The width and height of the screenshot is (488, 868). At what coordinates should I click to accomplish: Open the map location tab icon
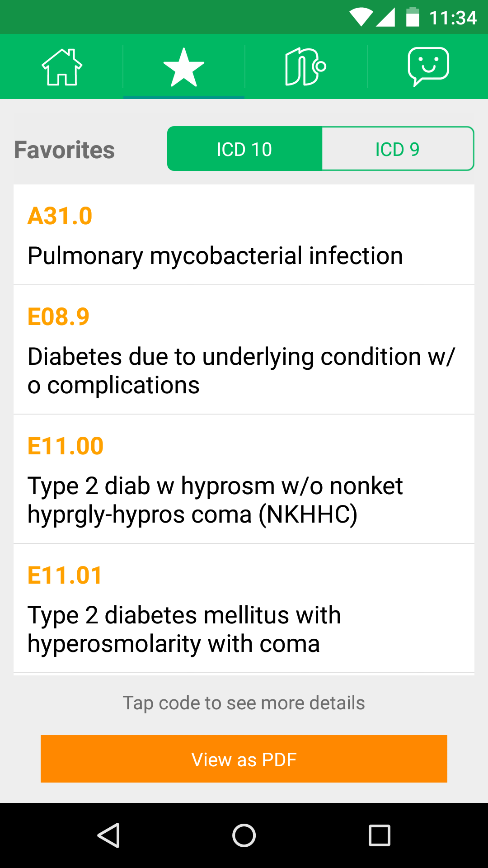click(305, 67)
